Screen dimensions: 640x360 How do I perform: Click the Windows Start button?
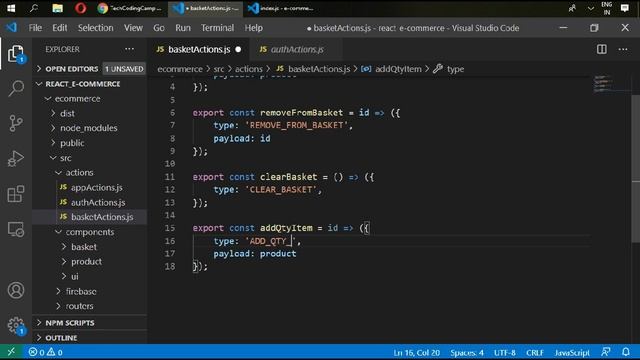[x=11, y=8]
